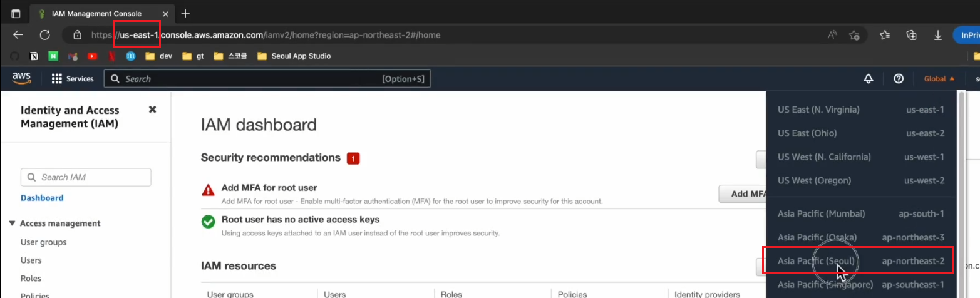Select US East (N. Virginia) region

click(861, 110)
